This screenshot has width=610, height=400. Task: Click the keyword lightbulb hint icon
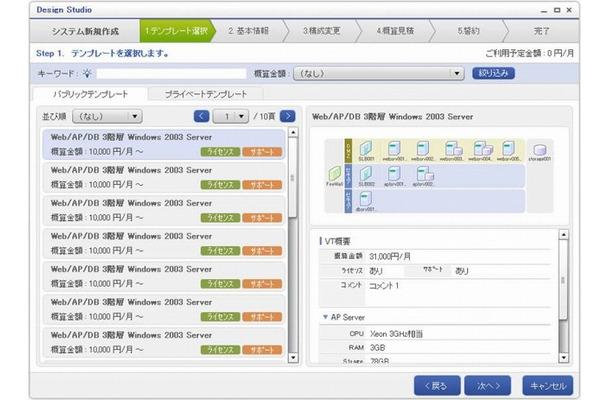(x=87, y=73)
